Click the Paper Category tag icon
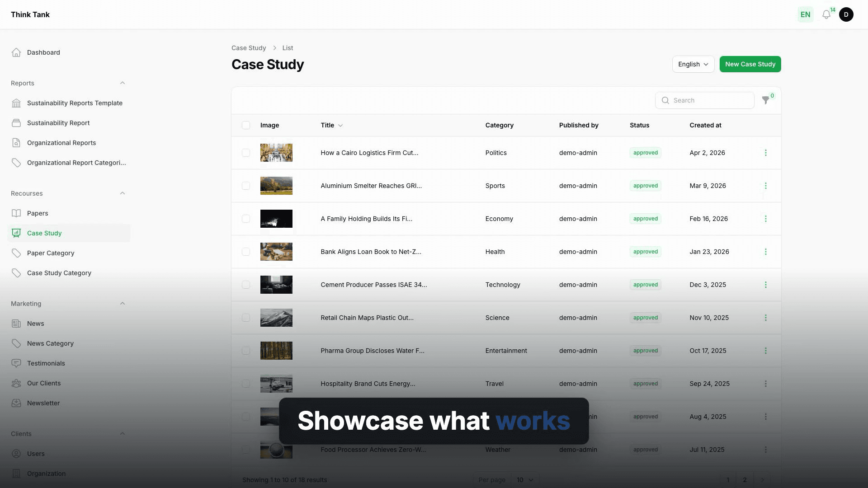The width and height of the screenshot is (868, 488). (x=16, y=253)
